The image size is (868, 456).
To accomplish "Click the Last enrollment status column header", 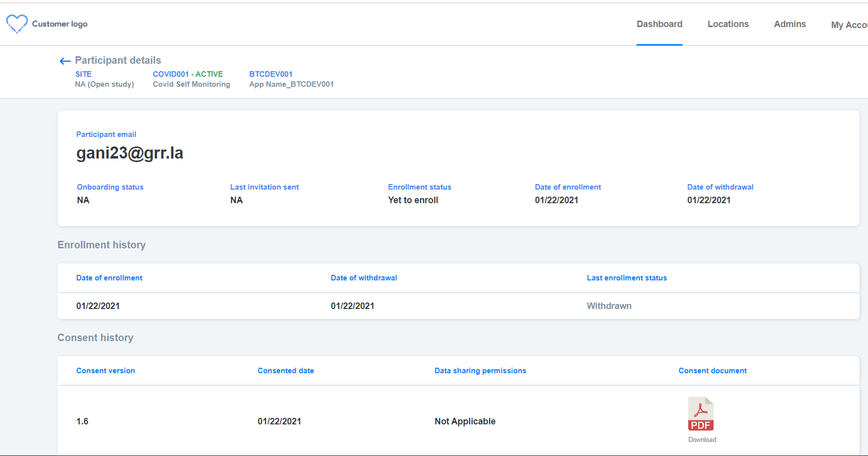I will point(626,277).
